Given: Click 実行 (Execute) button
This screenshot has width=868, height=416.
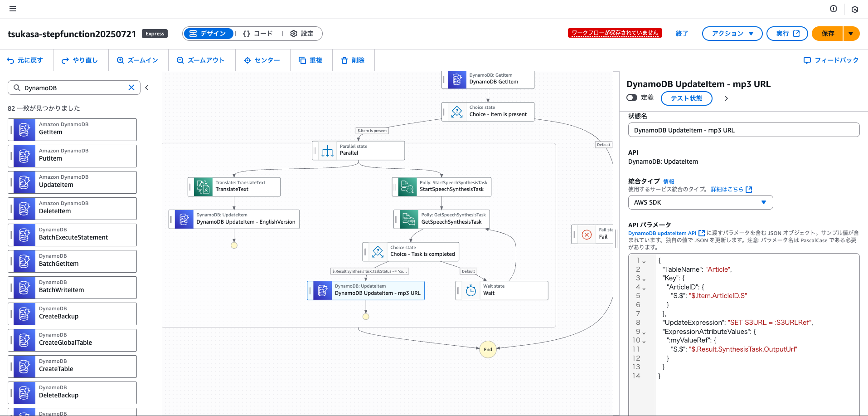Looking at the screenshot, I should tap(787, 34).
